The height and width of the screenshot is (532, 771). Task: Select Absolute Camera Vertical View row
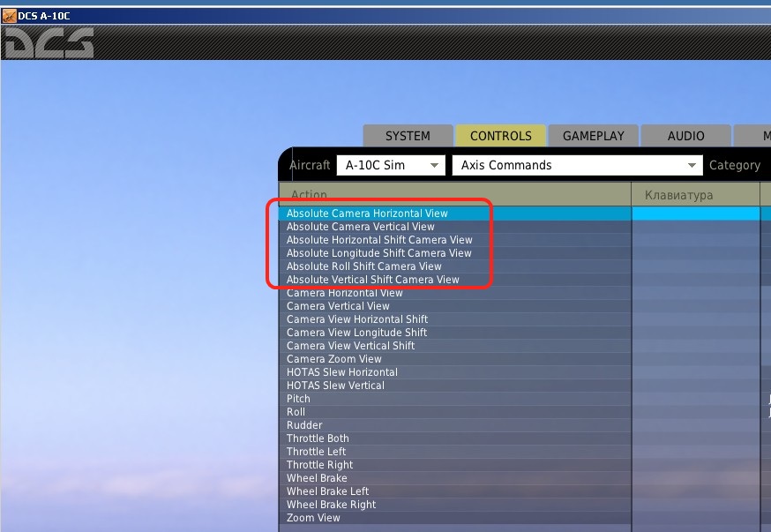click(455, 227)
